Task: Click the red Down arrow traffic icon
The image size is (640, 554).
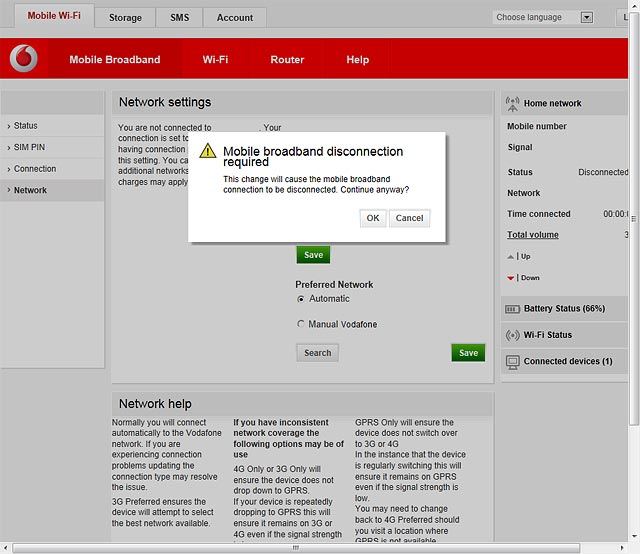Action: tap(510, 278)
